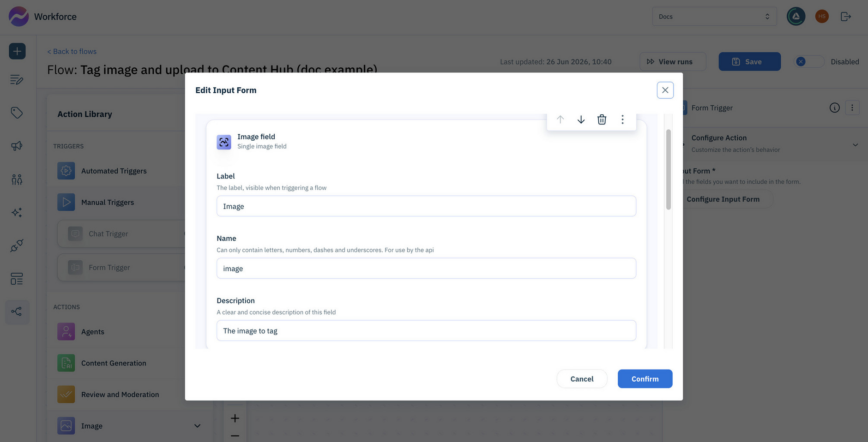The image size is (868, 442).
Task: Click the Image category icon
Action: (66, 426)
